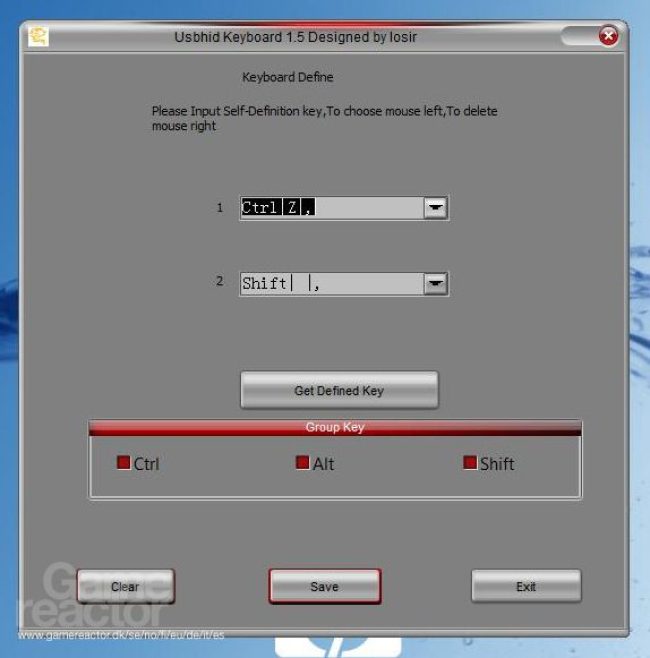Open the gamereactor.dk watermark link
650x658 pixels.
(x=121, y=635)
